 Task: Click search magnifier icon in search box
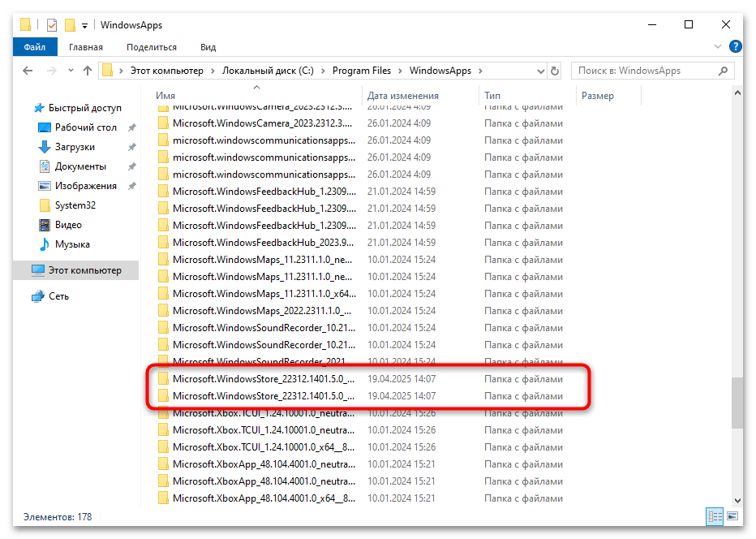click(723, 71)
